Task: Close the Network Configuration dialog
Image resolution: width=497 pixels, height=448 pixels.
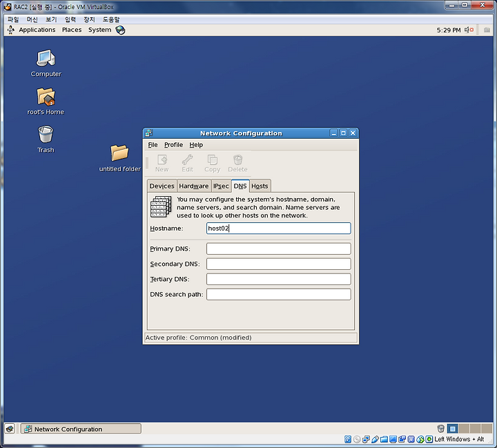Action: [x=353, y=133]
